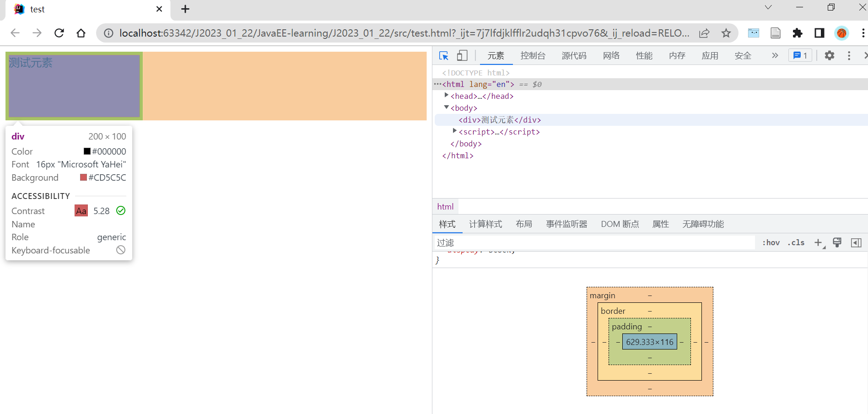Bookmark this page star icon
The height and width of the screenshot is (414, 868).
[x=726, y=33]
